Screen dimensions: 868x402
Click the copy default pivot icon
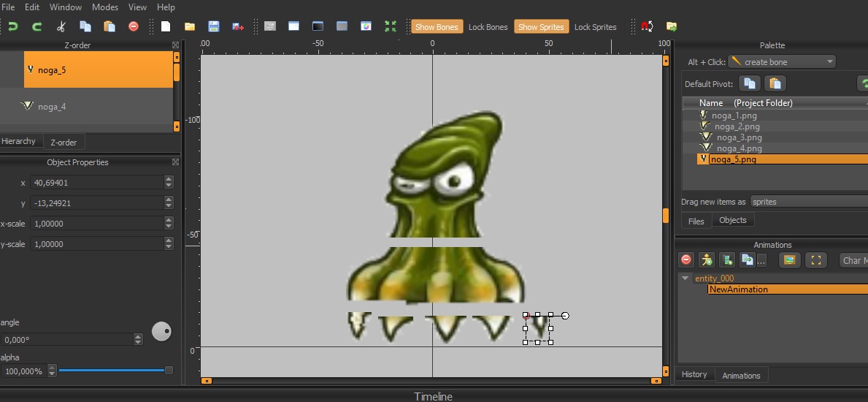[750, 83]
